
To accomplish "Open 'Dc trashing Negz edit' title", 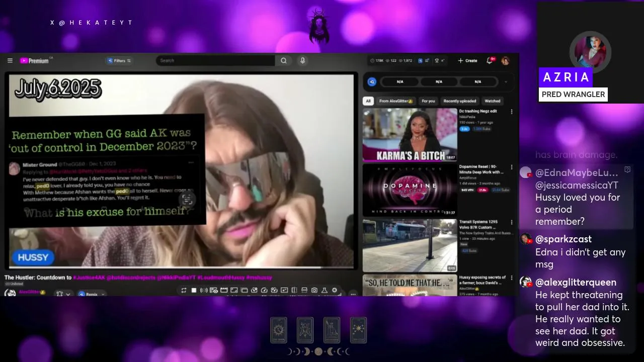I will pyautogui.click(x=478, y=111).
